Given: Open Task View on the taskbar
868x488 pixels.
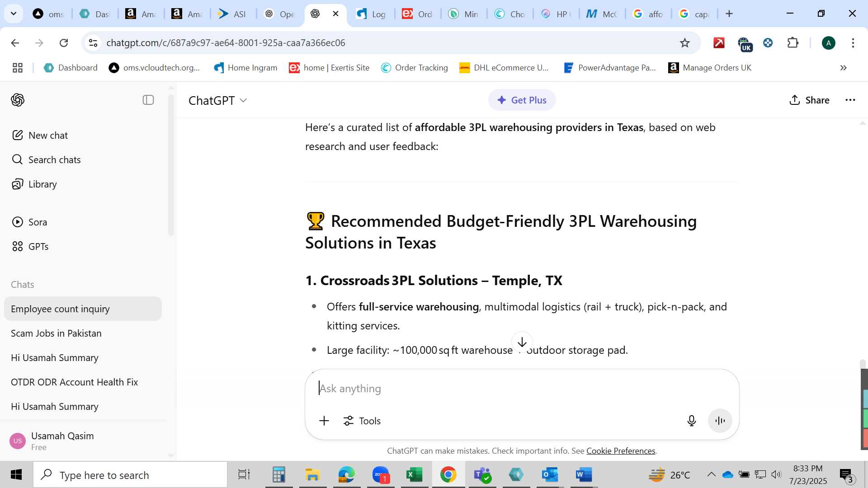Looking at the screenshot, I should click(244, 475).
